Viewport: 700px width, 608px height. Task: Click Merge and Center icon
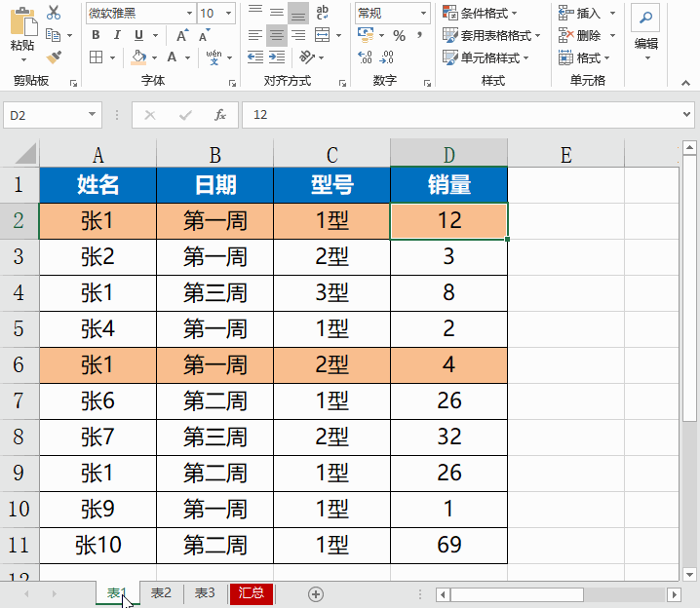tap(322, 35)
